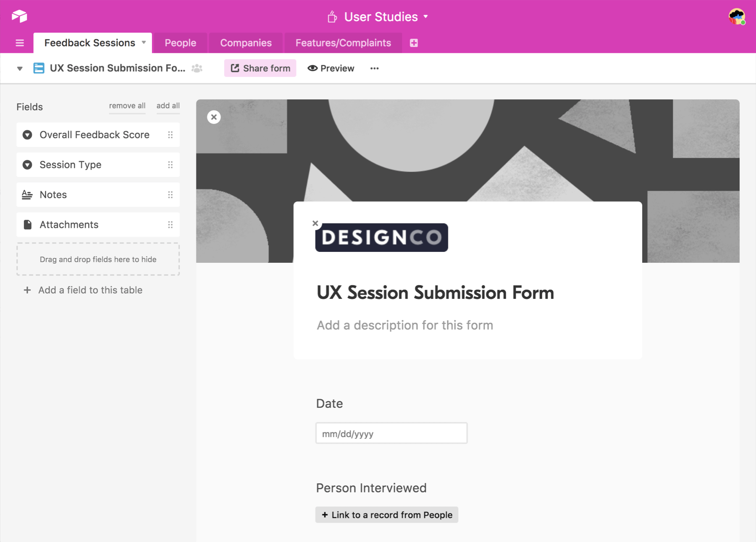756x542 pixels.
Task: Click the collaborators people icon
Action: [197, 68]
